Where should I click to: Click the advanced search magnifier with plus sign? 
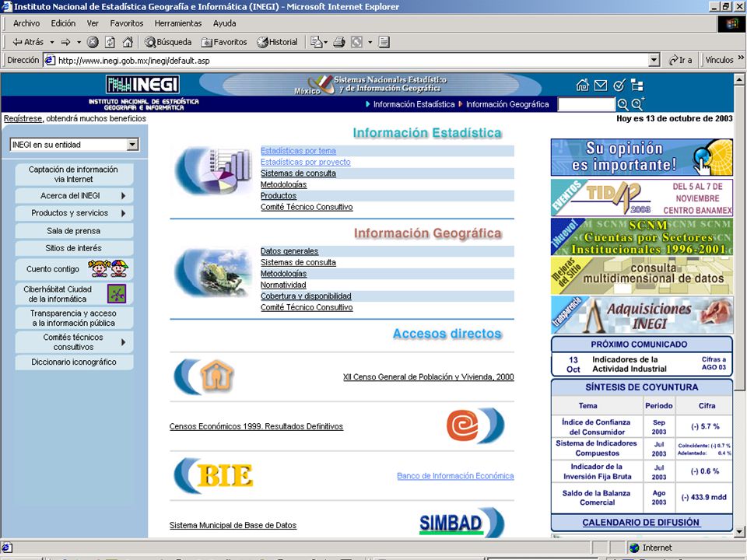638,103
